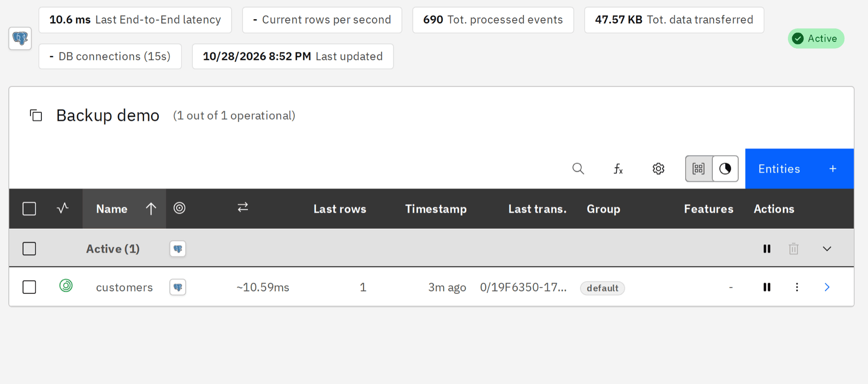The height and width of the screenshot is (384, 868).
Task: Pause the customers entity
Action: pos(767,288)
